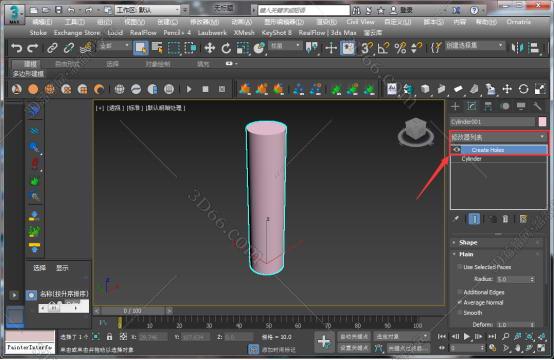Click the 3ds Max application logo button
The image size is (554, 360).
coord(14,14)
